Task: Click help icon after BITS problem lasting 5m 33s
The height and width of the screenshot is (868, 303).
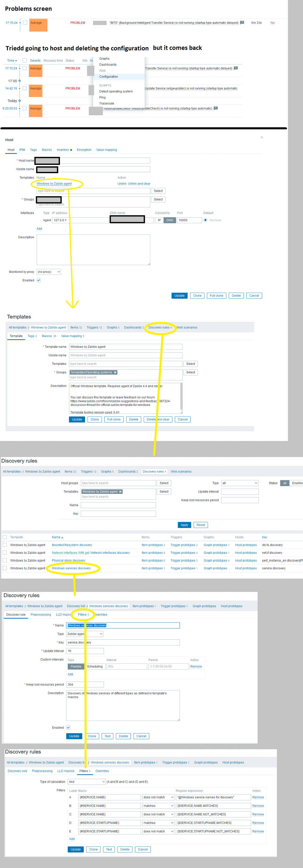Action: [242, 23]
